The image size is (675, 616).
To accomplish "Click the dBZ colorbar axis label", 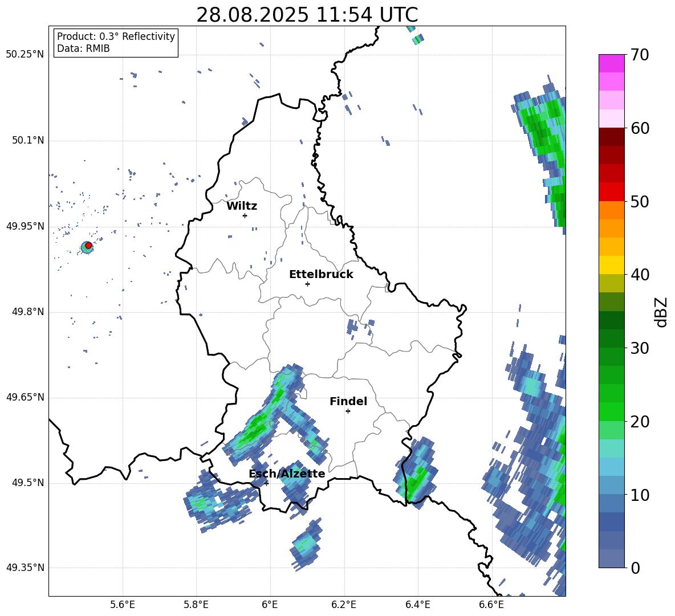I will tap(661, 312).
